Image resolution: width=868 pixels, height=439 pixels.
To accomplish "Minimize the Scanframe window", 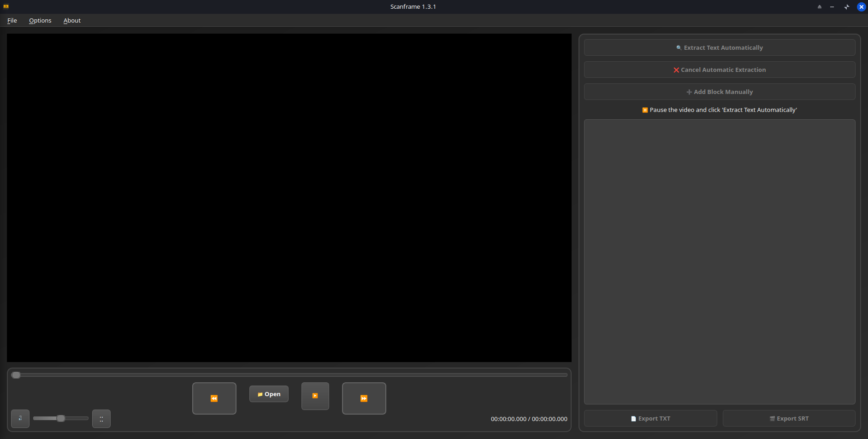I will point(832,6).
